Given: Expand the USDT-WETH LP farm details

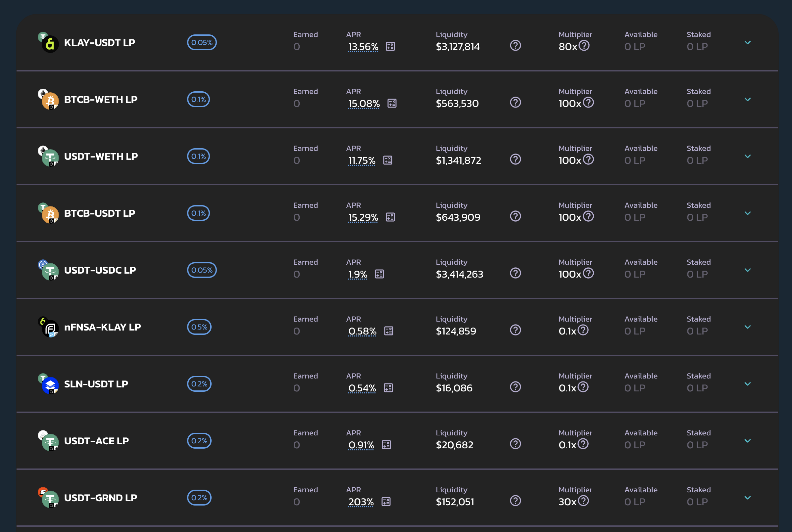Looking at the screenshot, I should 747,156.
